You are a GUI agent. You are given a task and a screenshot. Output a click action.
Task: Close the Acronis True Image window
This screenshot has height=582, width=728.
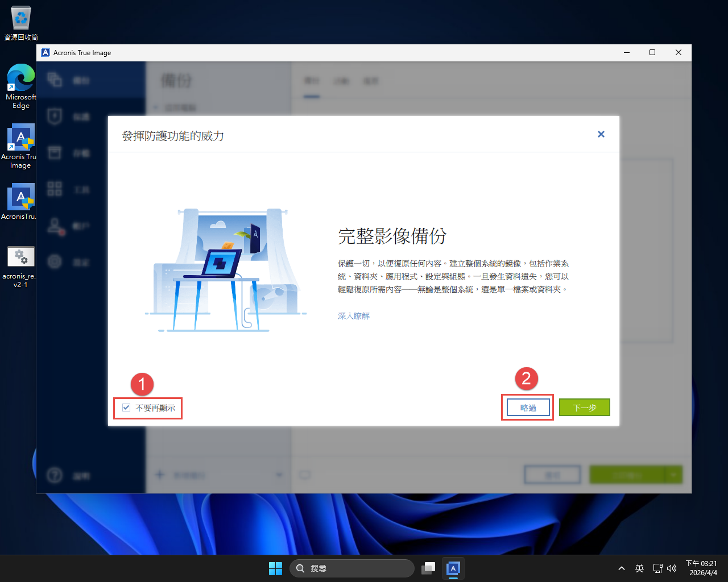click(x=679, y=52)
